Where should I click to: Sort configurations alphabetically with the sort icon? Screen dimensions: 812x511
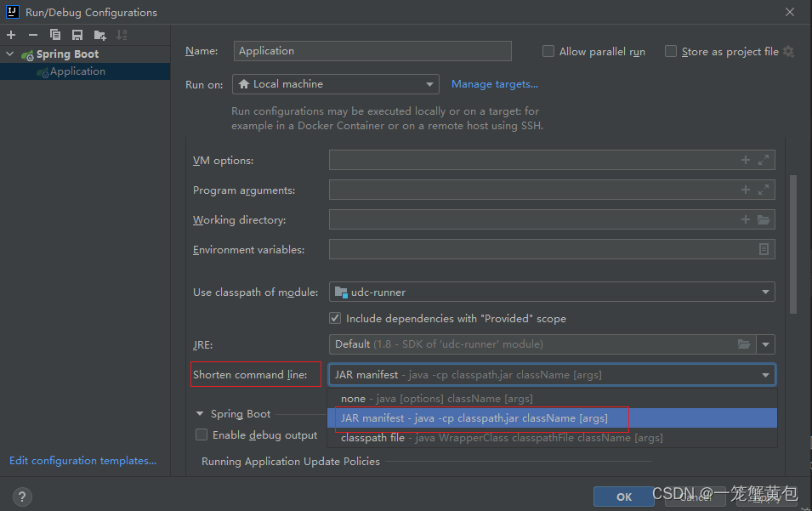[122, 35]
